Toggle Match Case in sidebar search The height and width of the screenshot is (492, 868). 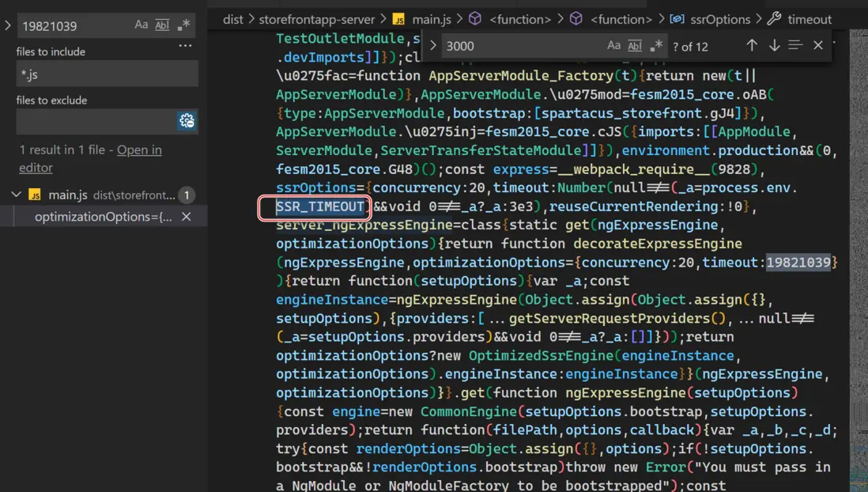point(142,25)
